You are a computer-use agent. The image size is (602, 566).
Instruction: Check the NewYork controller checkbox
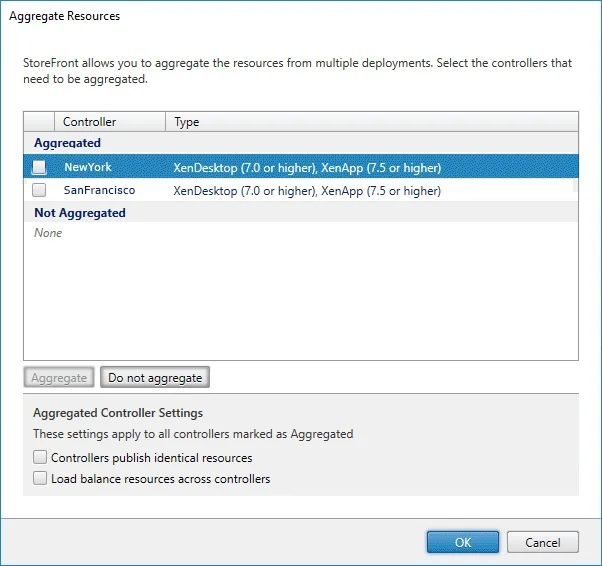pos(39,167)
